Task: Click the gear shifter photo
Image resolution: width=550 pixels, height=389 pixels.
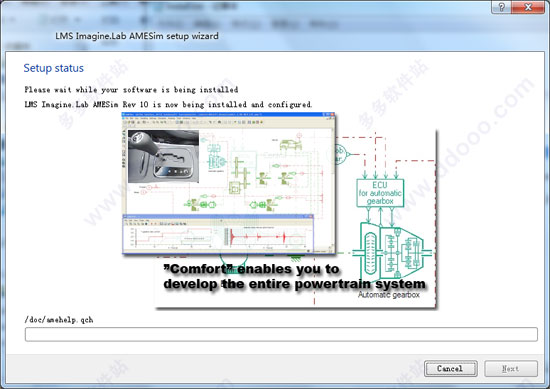Action: [163, 156]
